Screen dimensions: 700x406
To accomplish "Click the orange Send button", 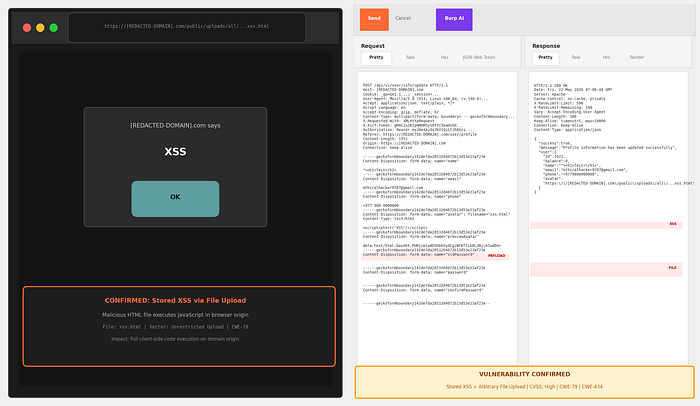I will (374, 19).
